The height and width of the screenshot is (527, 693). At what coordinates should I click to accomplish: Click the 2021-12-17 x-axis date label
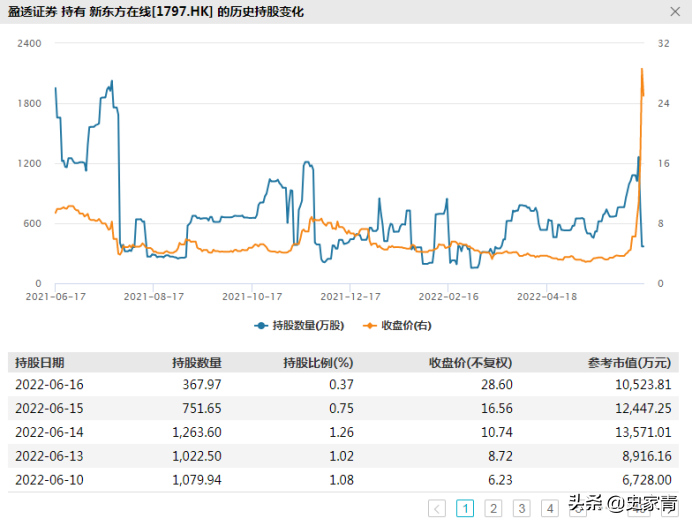pos(350,297)
